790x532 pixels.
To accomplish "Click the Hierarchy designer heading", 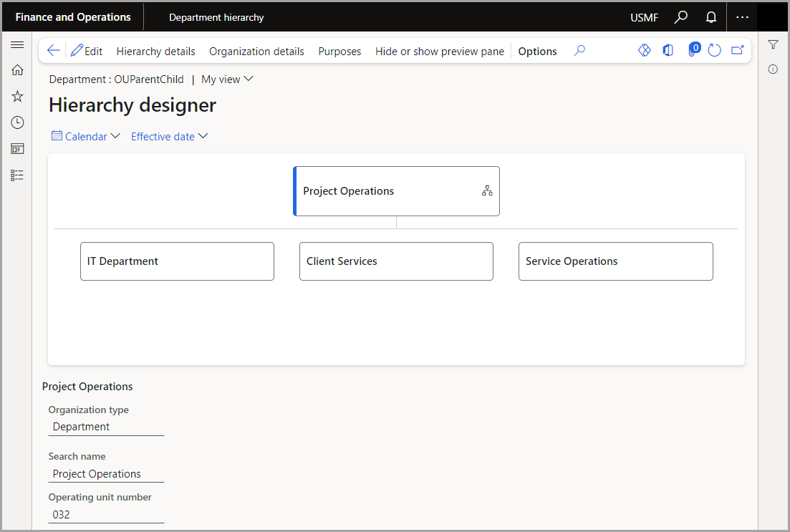I will [x=133, y=105].
